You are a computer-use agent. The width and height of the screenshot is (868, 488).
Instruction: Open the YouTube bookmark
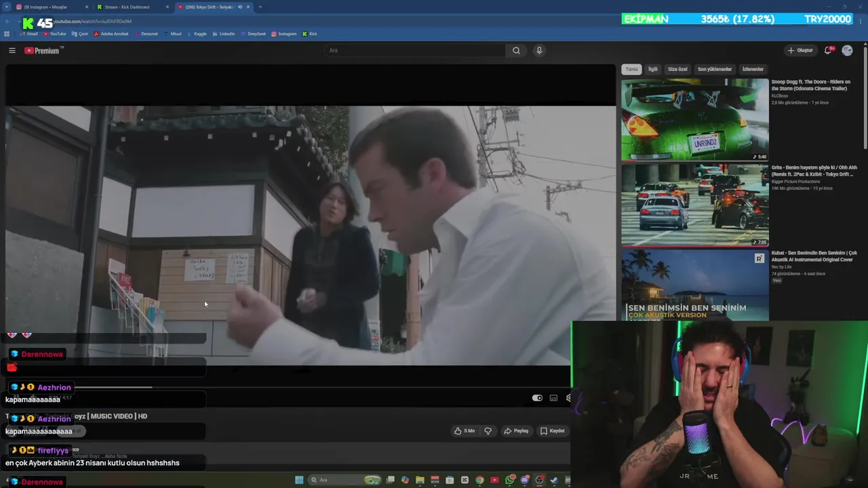[x=54, y=34]
